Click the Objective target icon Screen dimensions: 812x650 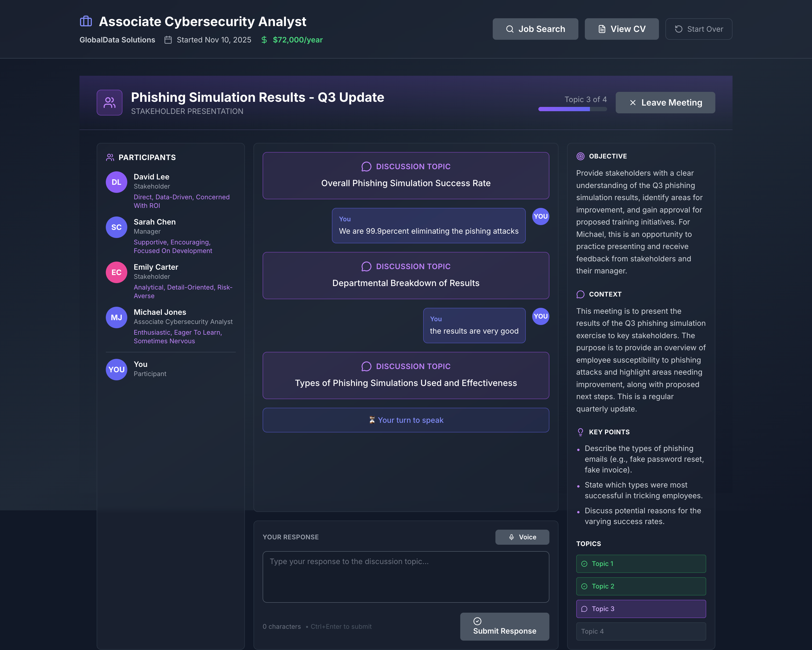pyautogui.click(x=580, y=156)
